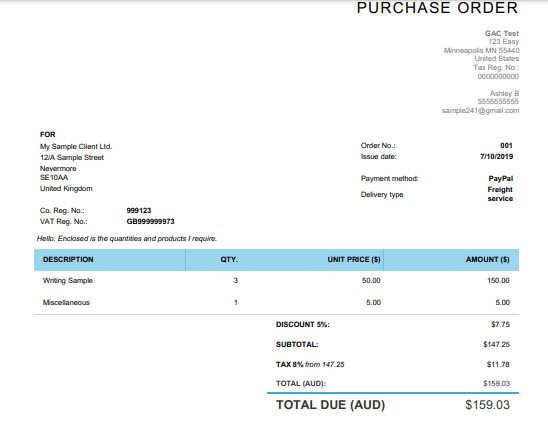Click issue date 7/10/2019
This screenshot has width=548, height=436.
point(497,157)
